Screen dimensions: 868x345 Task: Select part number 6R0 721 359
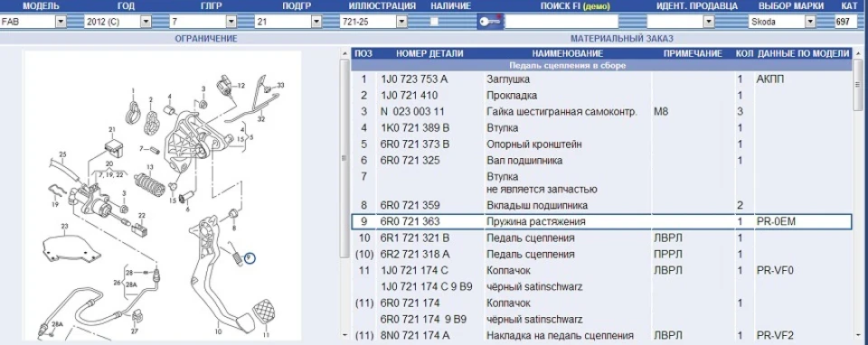410,205
